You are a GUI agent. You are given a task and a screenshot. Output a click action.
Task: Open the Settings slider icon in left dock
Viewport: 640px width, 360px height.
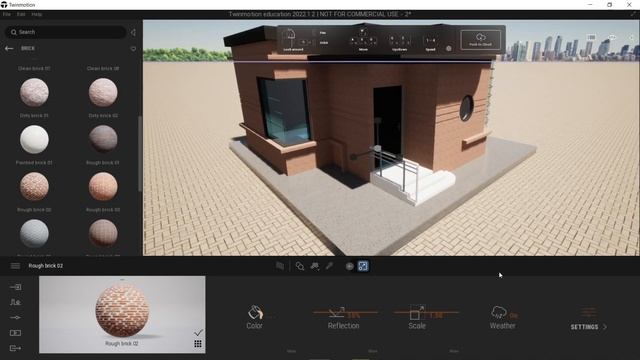click(x=16, y=318)
